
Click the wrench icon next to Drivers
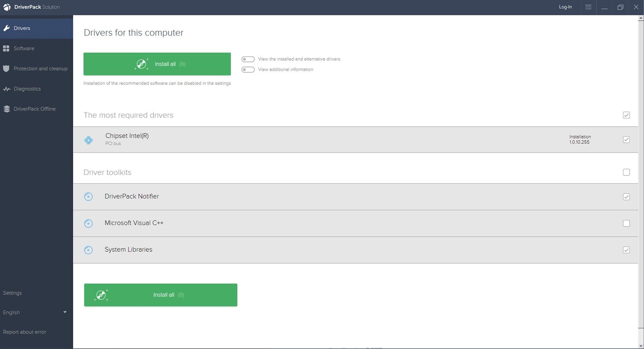tap(6, 28)
